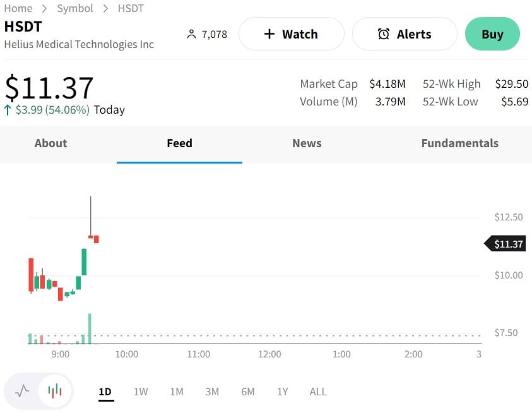Click the alarm clock Alerts icon
Screen dimensions: 532x413
tap(383, 34)
